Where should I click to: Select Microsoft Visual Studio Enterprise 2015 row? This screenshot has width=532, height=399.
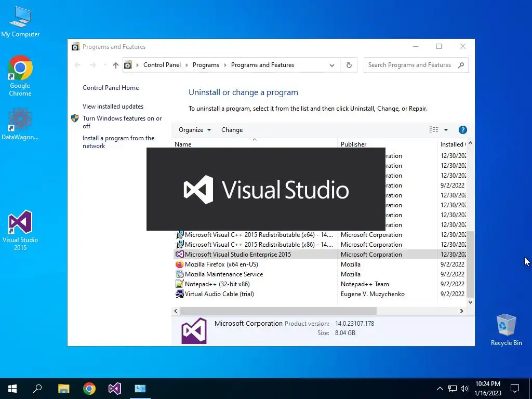[320, 255]
